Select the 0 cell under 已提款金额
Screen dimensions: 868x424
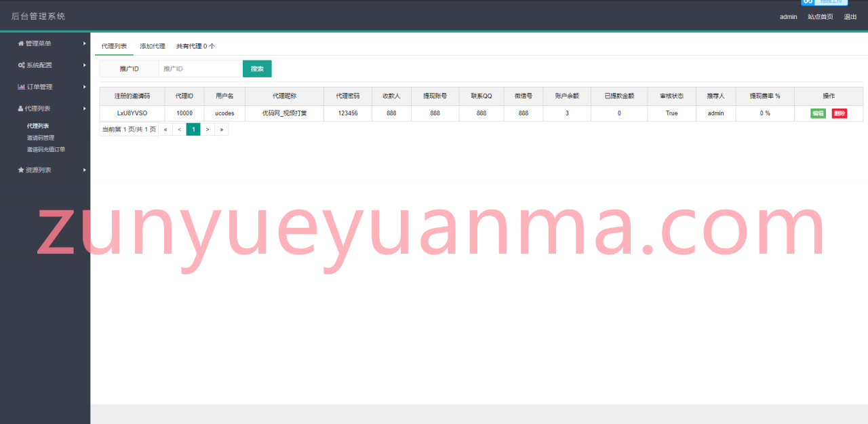619,113
